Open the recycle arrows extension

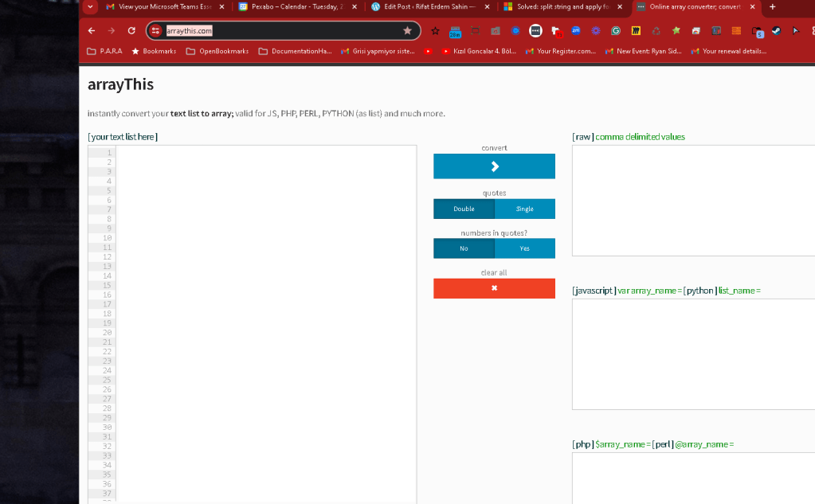pyautogui.click(x=656, y=31)
